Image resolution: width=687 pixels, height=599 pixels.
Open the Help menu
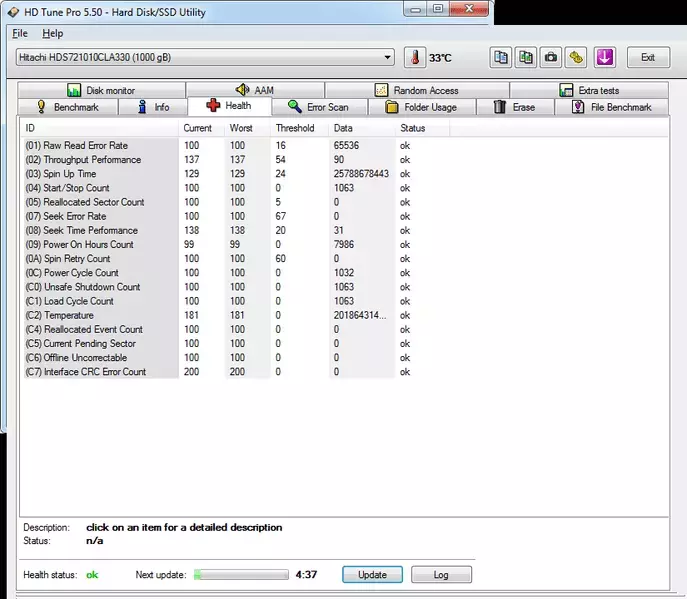pos(53,33)
